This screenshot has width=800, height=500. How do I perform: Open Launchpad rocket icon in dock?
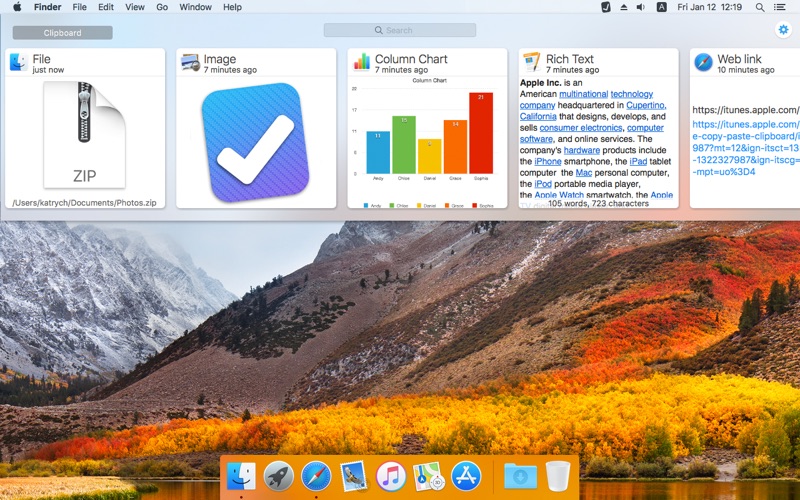click(x=278, y=475)
